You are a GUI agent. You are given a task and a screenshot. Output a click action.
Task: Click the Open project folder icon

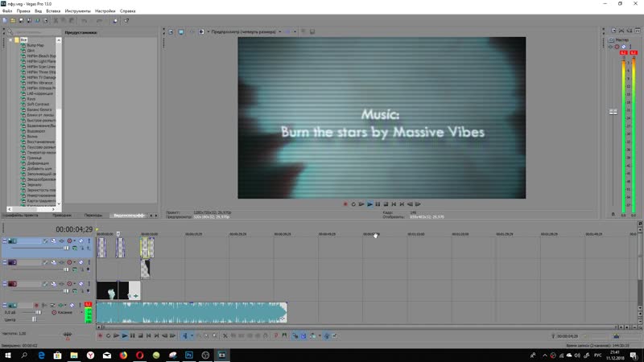(13, 21)
